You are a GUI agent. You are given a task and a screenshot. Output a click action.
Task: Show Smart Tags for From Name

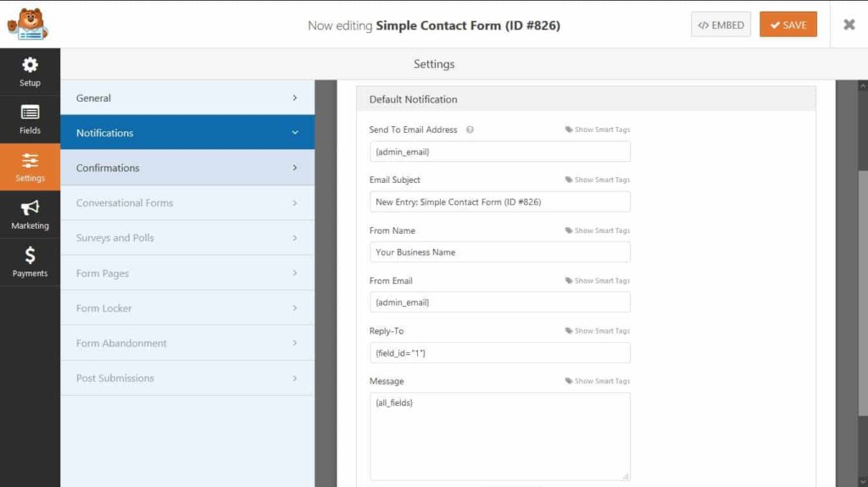coord(598,230)
